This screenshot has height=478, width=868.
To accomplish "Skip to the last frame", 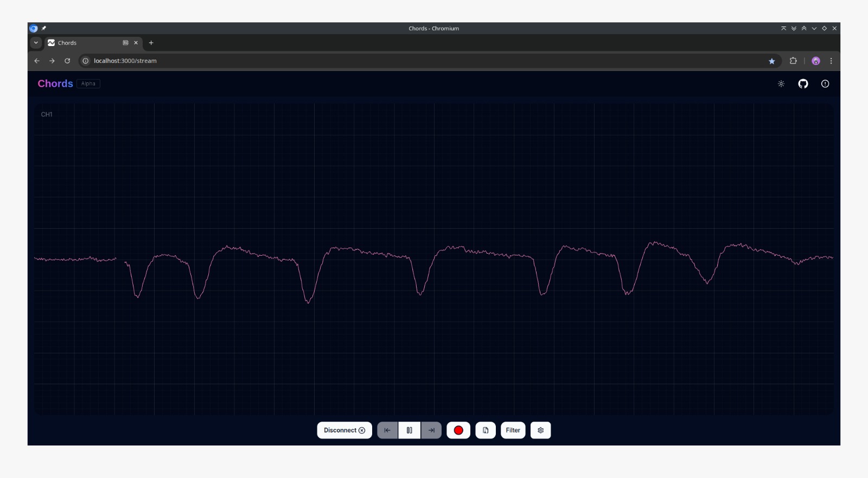I will click(x=431, y=430).
